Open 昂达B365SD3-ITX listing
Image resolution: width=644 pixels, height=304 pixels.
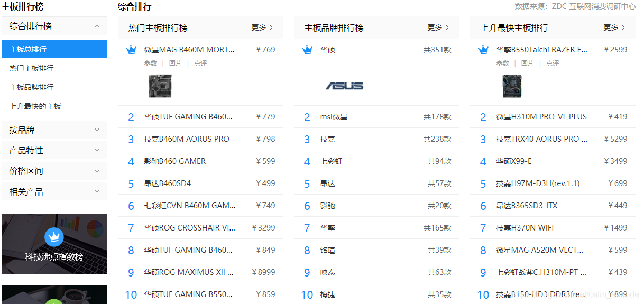pos(527,206)
